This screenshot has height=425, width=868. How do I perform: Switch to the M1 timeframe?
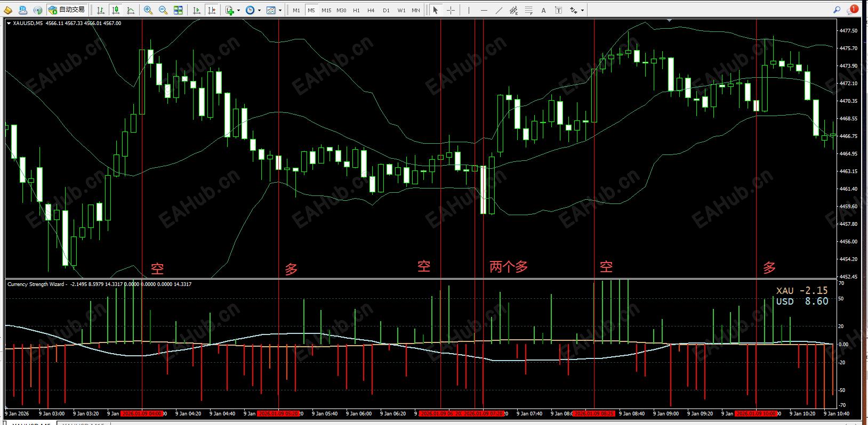pyautogui.click(x=296, y=10)
